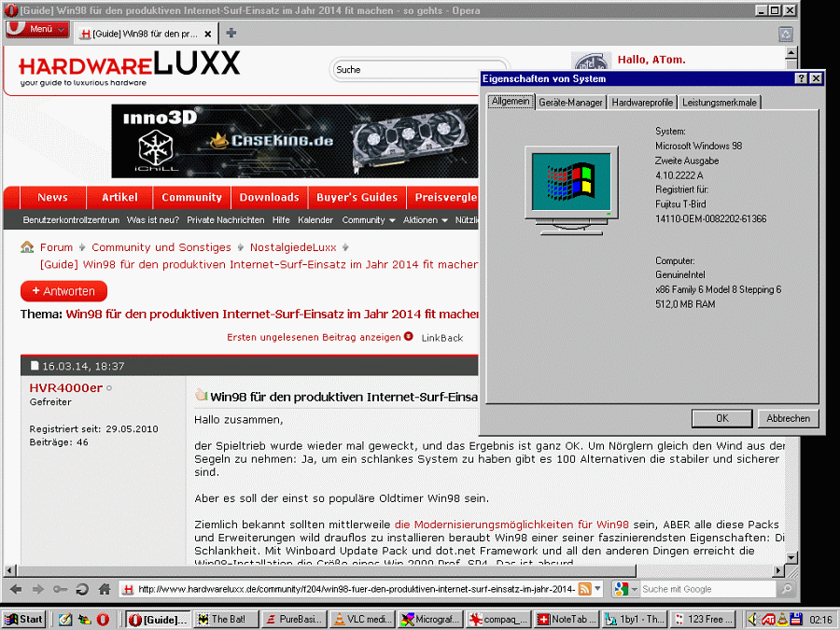Click the volume speaker tray icon
Image resolution: width=840 pixels, height=630 pixels.
pos(752,620)
